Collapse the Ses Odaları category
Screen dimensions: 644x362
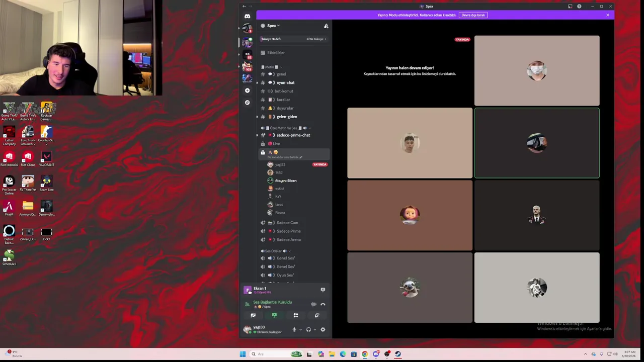pos(275,251)
